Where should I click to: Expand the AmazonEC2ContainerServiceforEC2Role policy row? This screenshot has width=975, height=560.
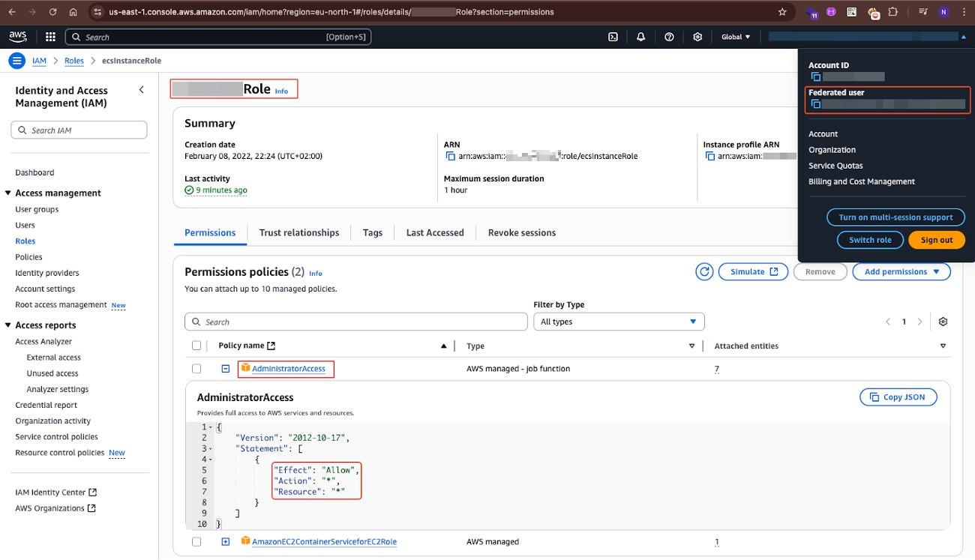tap(225, 541)
